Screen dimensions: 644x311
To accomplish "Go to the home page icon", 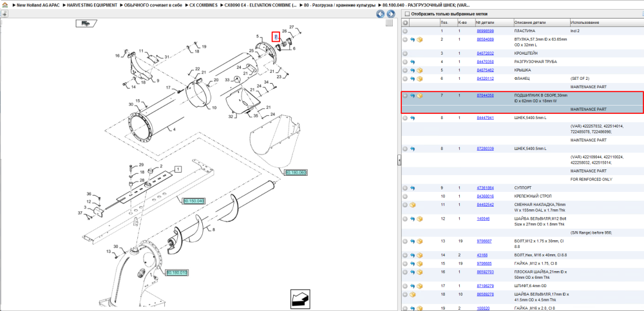I will tap(5, 5).
